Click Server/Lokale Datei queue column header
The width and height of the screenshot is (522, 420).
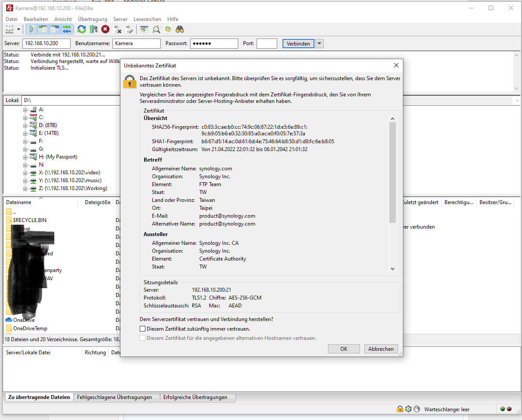pyautogui.click(x=42, y=353)
